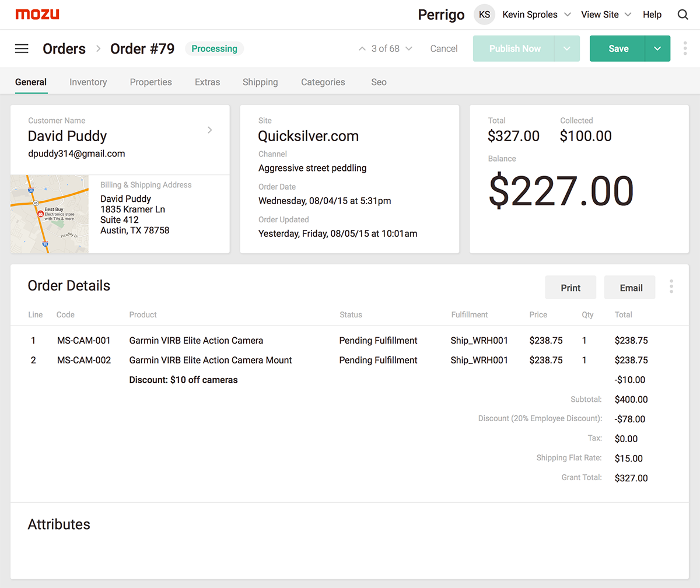This screenshot has height=588, width=700.
Task: Click the 3 of 68 counter
Action: (x=386, y=48)
